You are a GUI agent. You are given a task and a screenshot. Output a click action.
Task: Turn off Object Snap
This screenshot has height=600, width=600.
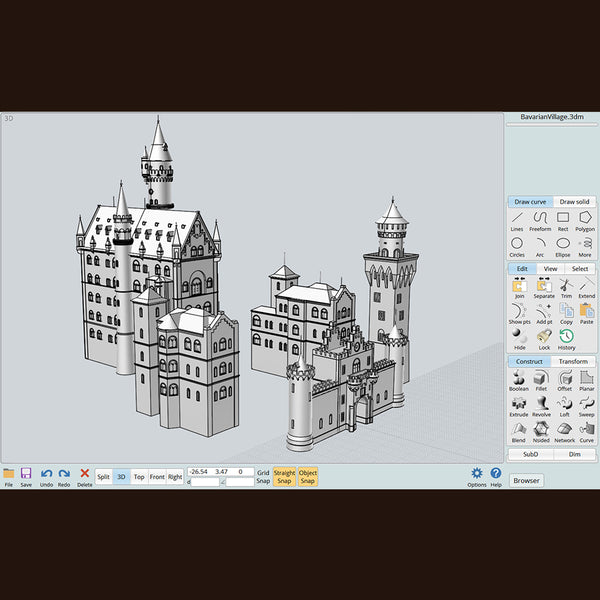coord(307,476)
